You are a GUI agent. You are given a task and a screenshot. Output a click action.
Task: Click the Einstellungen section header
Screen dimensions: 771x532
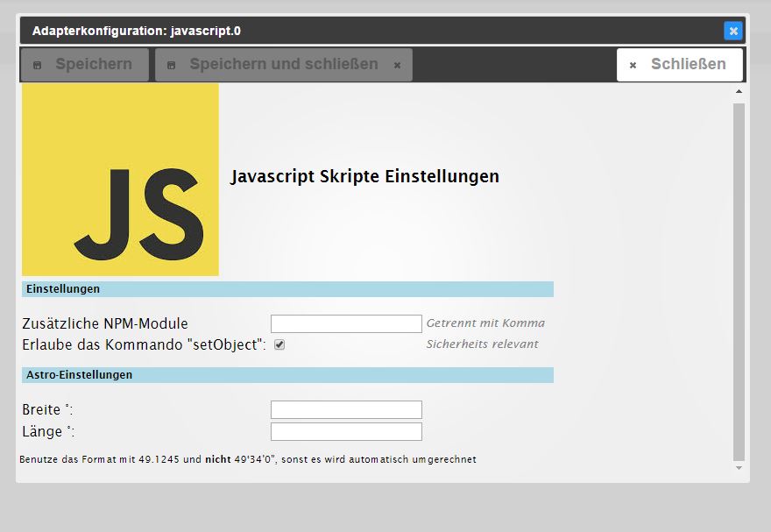coord(287,289)
